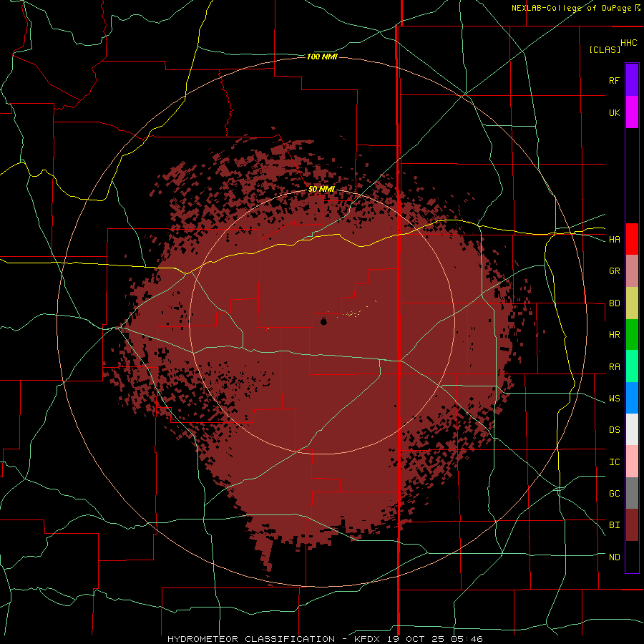
Task: Click the UK magenta legend swatch
Action: pos(632,112)
